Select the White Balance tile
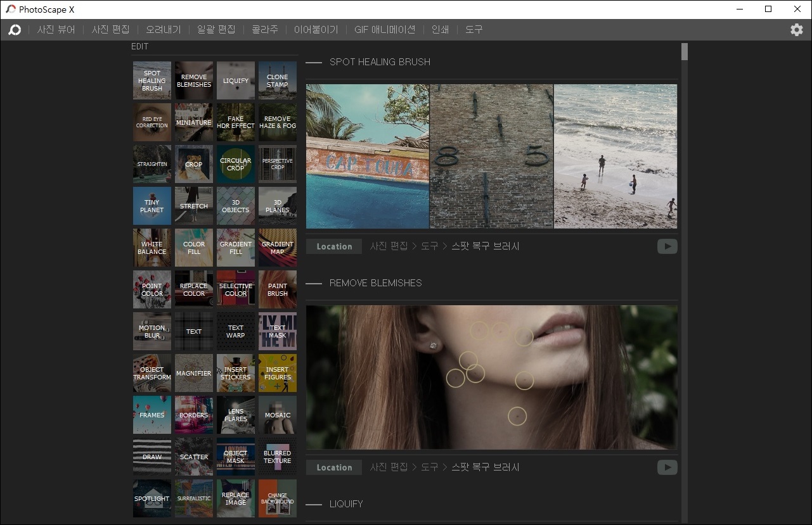812x525 pixels. [x=152, y=248]
